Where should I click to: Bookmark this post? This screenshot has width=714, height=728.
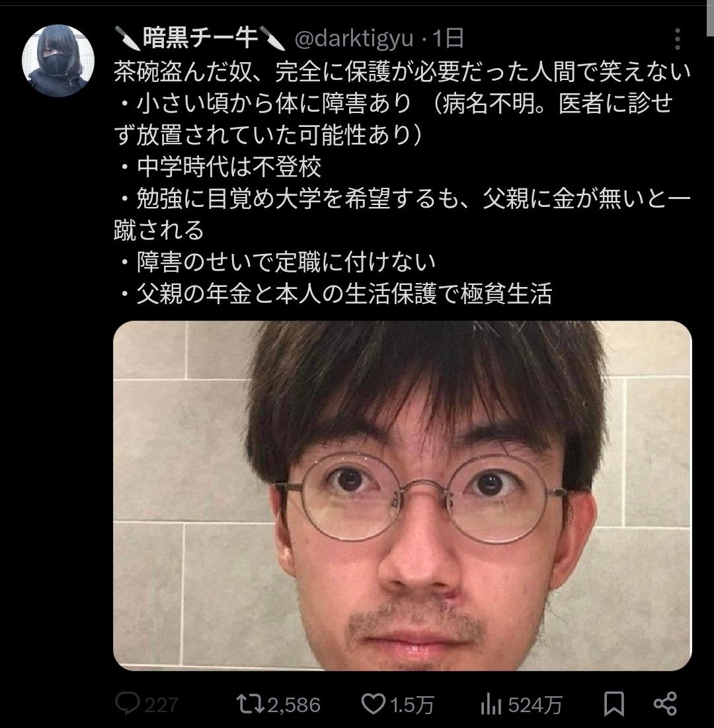click(614, 704)
